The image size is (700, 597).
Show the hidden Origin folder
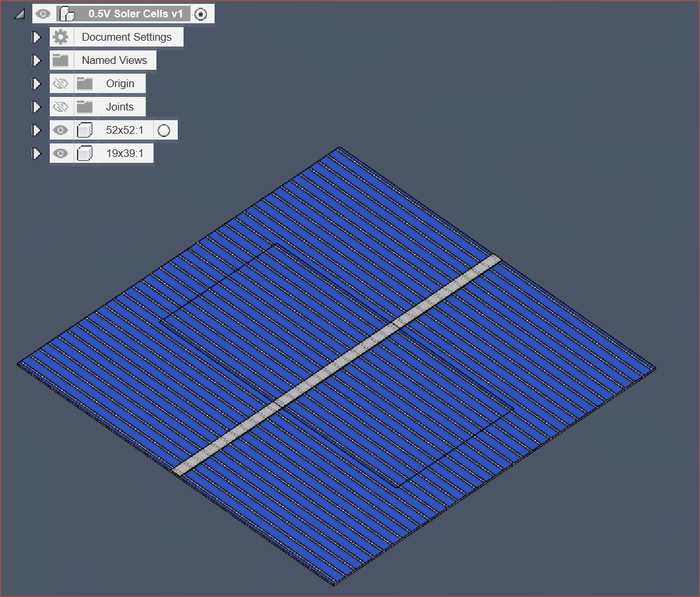pyautogui.click(x=60, y=83)
